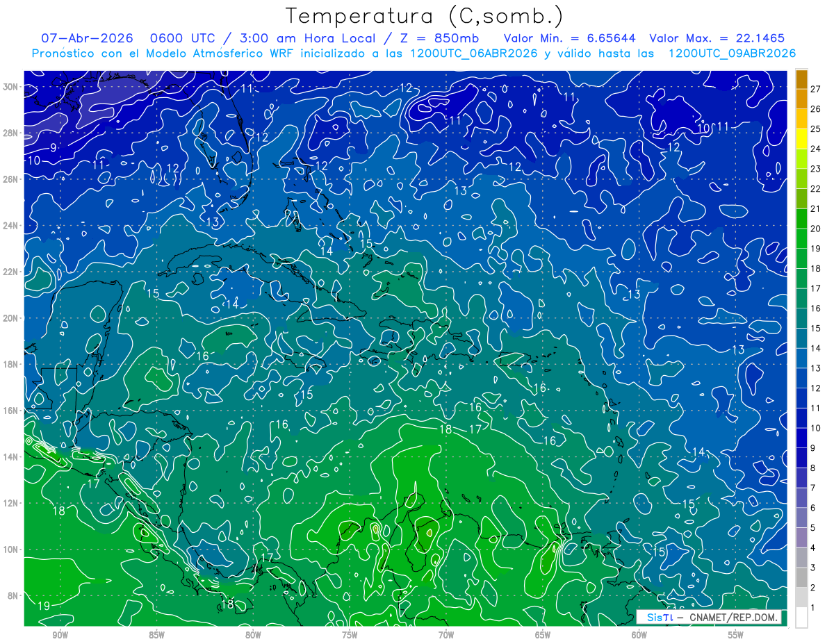Click the Temperatura (C,somb.) title
This screenshot has width=834, height=644.
[x=425, y=16]
